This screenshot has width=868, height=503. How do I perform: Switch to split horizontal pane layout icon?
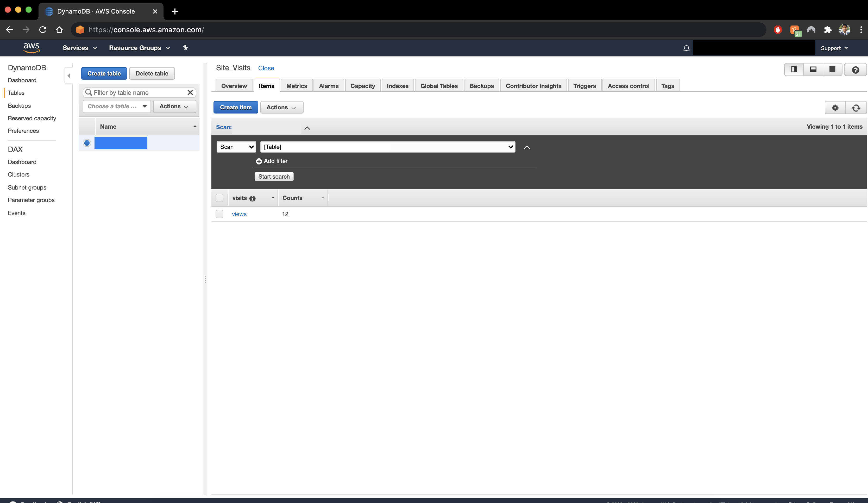(x=813, y=70)
